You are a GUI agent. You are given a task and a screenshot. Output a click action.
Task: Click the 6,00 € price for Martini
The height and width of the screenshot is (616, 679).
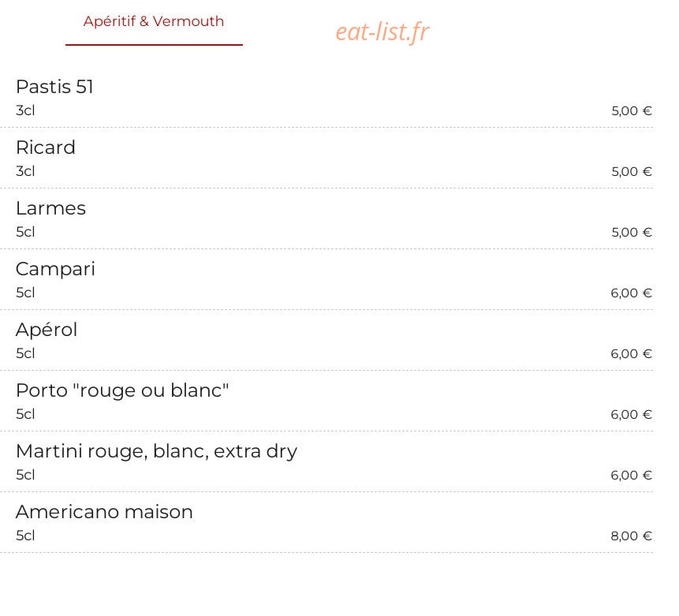click(x=631, y=476)
